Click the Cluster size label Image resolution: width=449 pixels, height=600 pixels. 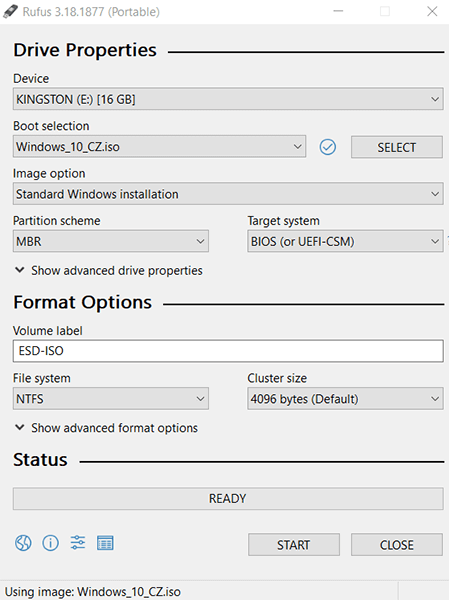coord(277,378)
